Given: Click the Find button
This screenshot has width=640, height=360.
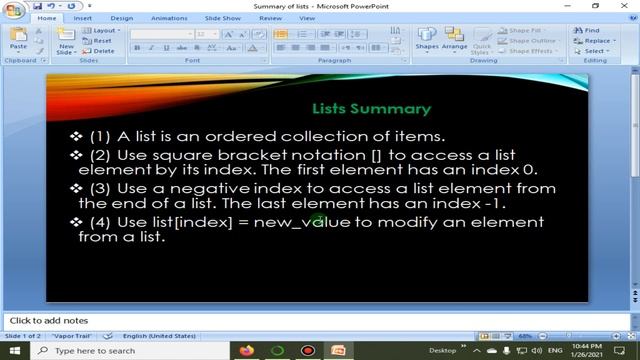Looking at the screenshot, I should click(x=586, y=30).
